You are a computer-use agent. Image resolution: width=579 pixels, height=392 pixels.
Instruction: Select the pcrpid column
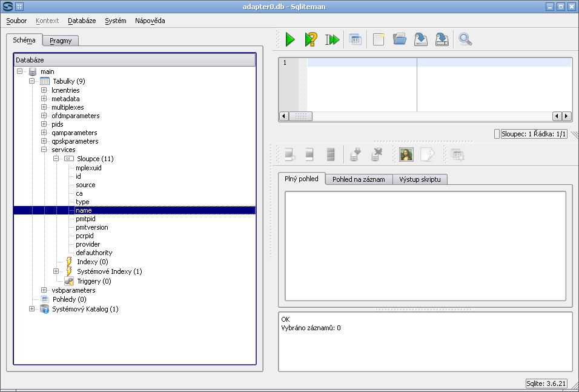(85, 236)
